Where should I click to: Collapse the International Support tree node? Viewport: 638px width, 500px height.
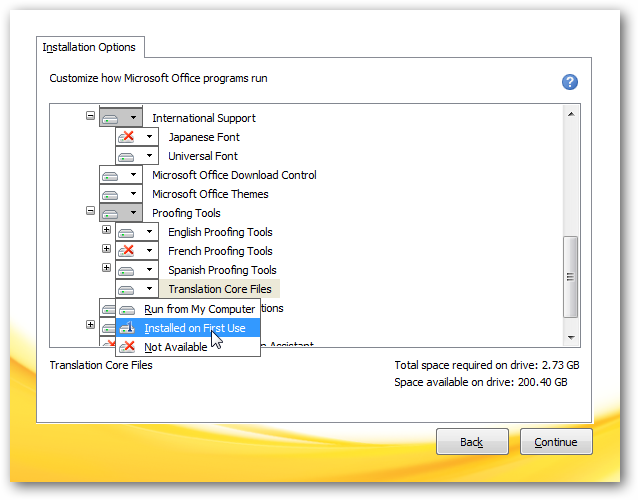coord(90,116)
